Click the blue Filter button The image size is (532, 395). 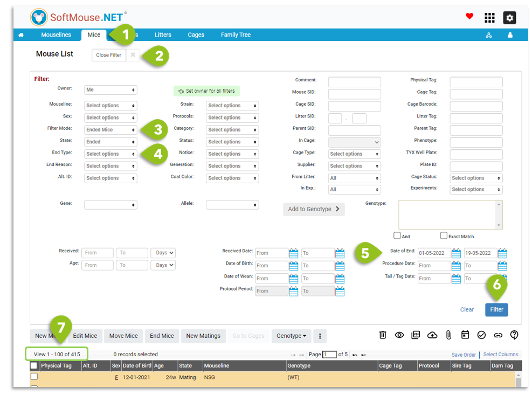point(496,309)
